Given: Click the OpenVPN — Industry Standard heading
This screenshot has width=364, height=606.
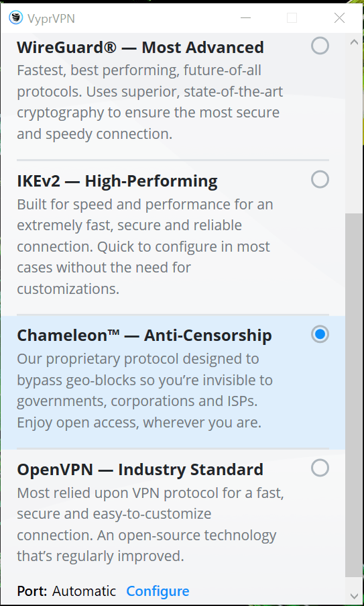Looking at the screenshot, I should 140,470.
